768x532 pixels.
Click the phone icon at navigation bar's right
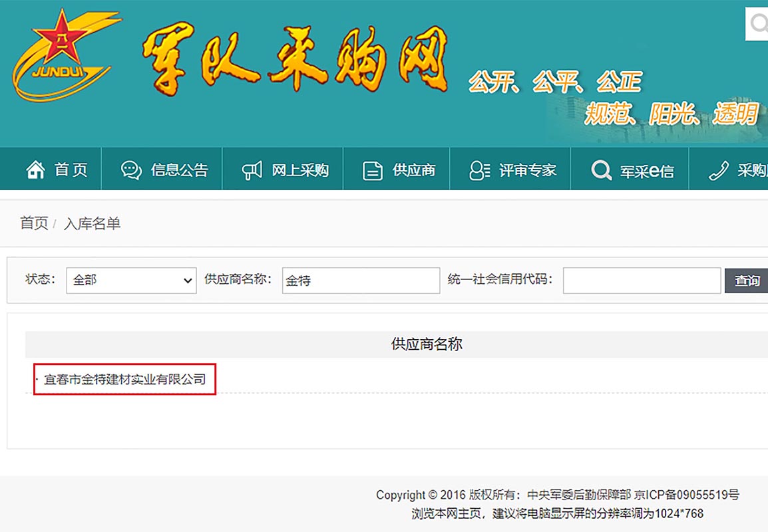(x=719, y=170)
